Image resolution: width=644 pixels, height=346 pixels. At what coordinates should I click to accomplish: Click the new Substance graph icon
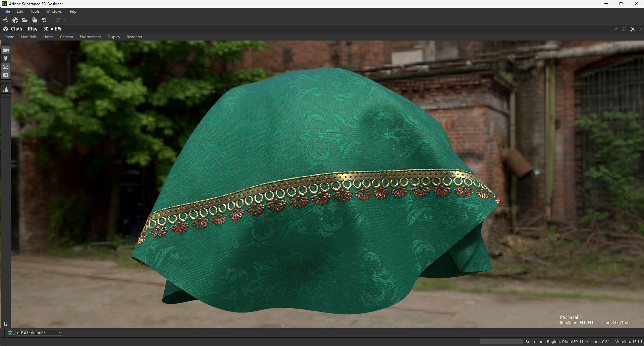click(x=5, y=20)
